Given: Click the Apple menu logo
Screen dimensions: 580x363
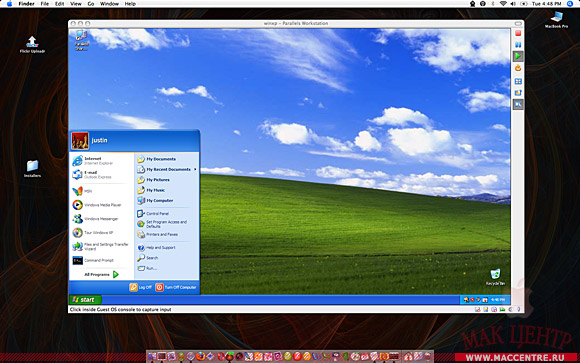Looking at the screenshot, I should (10, 4).
